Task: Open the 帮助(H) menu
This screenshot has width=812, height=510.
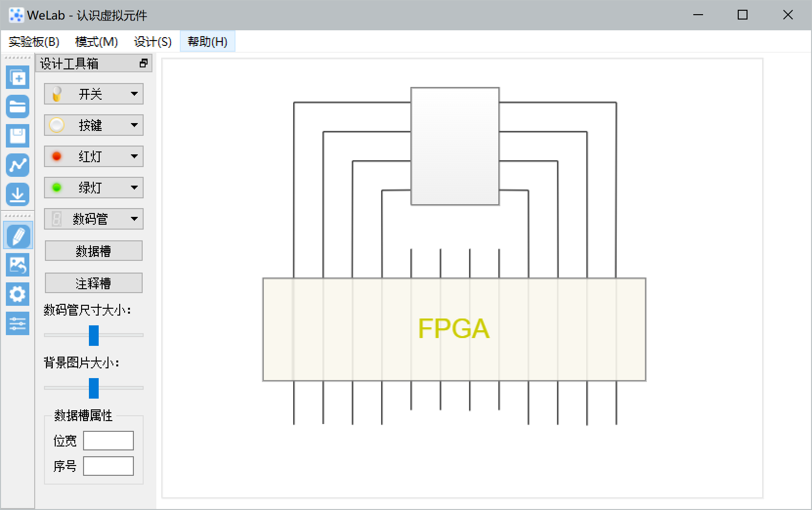Action: tap(208, 42)
